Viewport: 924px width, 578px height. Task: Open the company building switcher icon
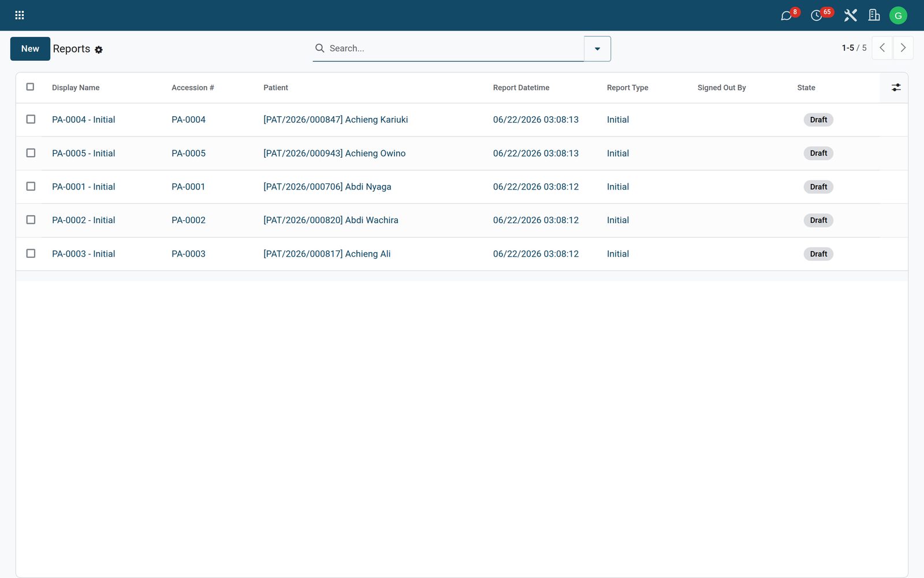[x=874, y=16]
